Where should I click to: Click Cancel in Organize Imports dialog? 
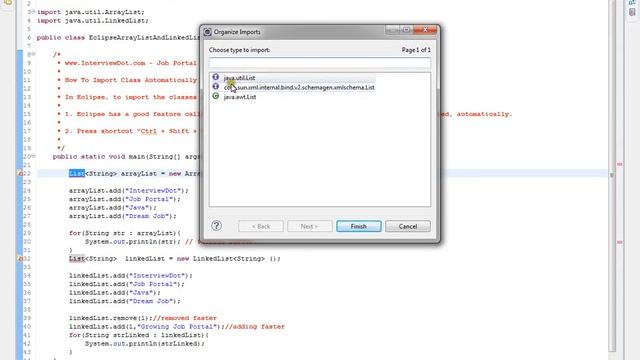408,226
